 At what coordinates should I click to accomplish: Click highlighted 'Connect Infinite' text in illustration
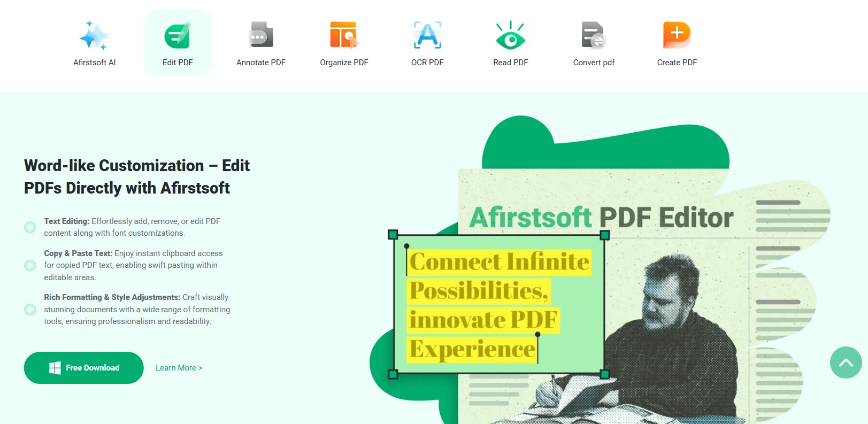coord(499,262)
